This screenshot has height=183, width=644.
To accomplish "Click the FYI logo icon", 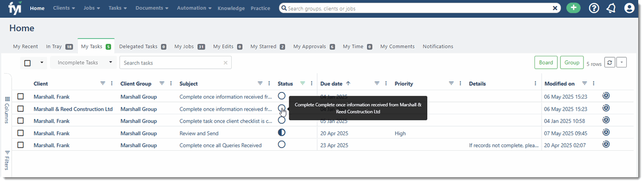I will coord(14,8).
